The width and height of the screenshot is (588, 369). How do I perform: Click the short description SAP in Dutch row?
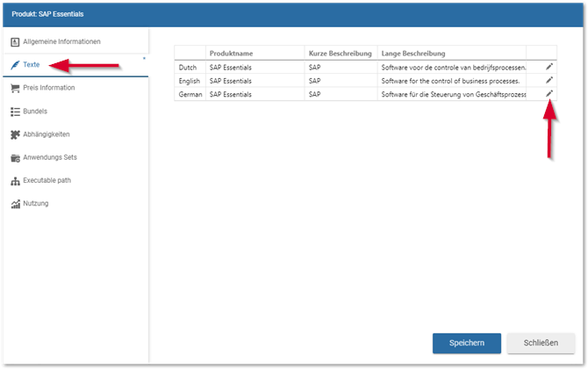(x=314, y=68)
